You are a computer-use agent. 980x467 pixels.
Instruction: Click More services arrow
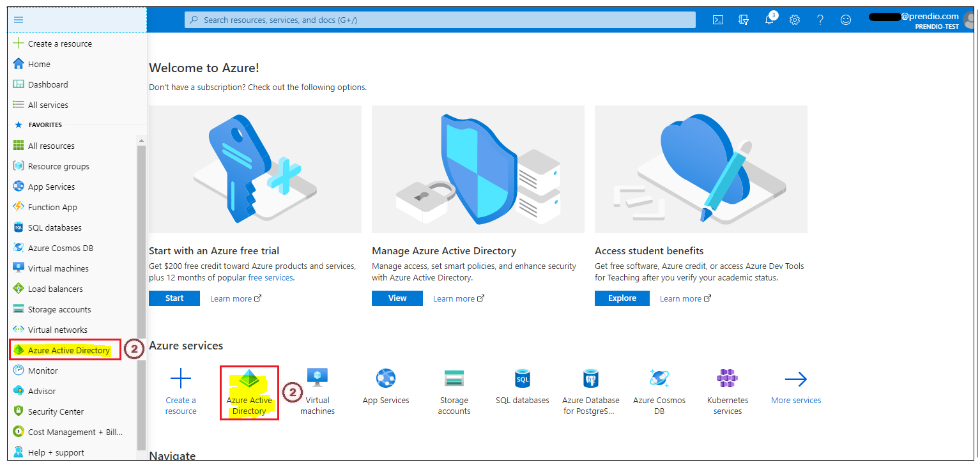(x=795, y=380)
